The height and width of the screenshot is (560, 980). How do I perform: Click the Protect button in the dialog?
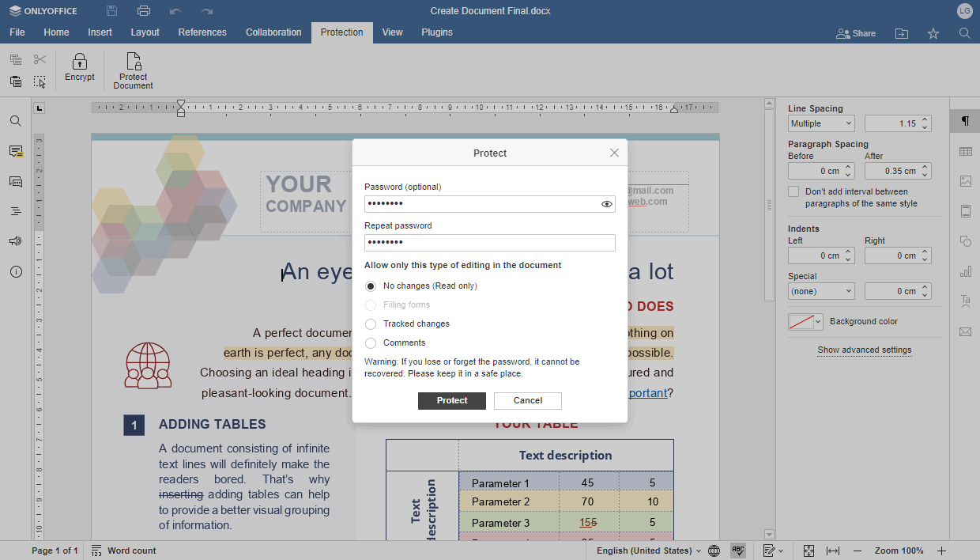[x=451, y=401]
